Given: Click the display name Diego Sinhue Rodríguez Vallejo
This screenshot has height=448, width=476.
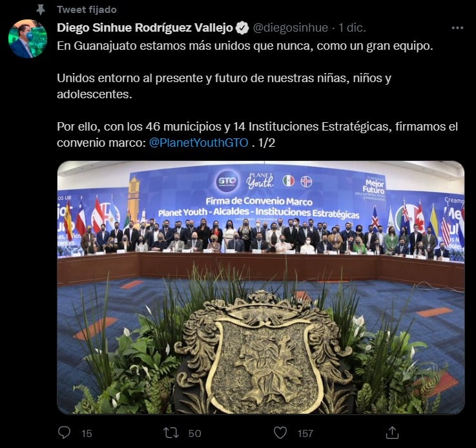Looking at the screenshot, I should click(145, 28).
